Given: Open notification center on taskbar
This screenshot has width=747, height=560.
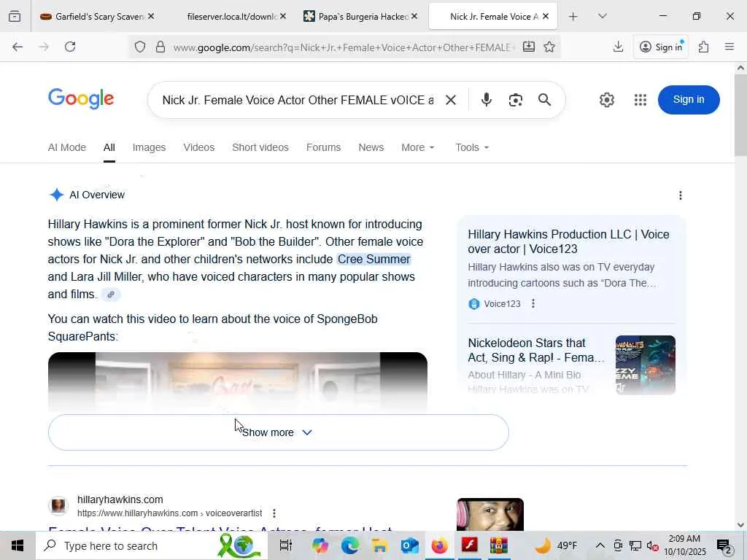Looking at the screenshot, I should (x=724, y=545).
